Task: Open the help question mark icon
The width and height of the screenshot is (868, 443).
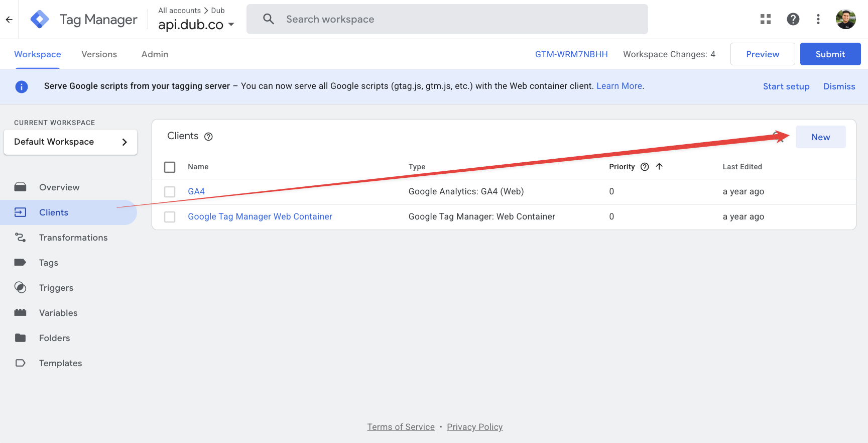Action: [x=793, y=19]
